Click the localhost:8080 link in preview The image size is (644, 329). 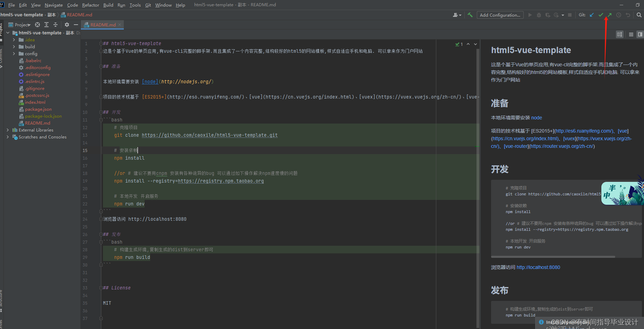[x=538, y=267]
